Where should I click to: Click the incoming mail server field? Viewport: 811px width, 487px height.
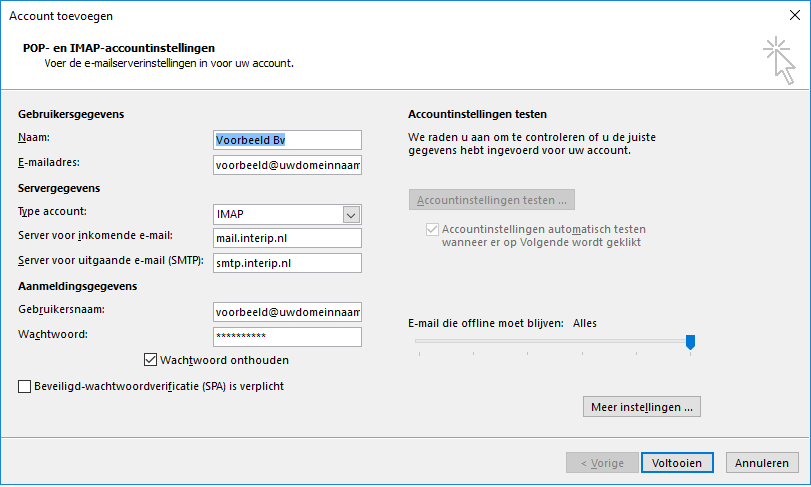coord(287,238)
